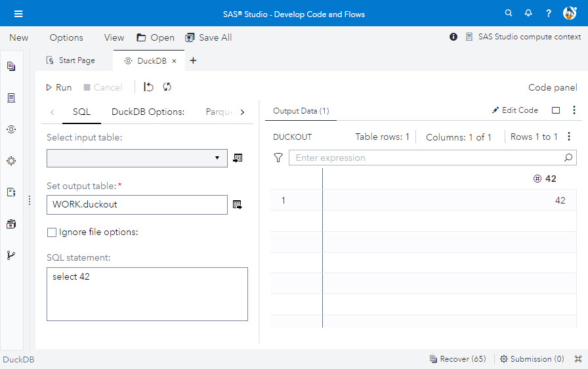588x369 pixels.
Task: Open Submission (0) status
Action: 532,359
